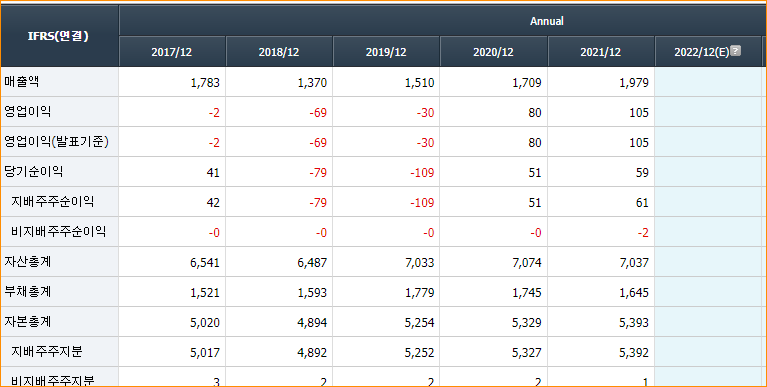
Task: Click the 매출액 value 1,709
Action: [x=527, y=83]
